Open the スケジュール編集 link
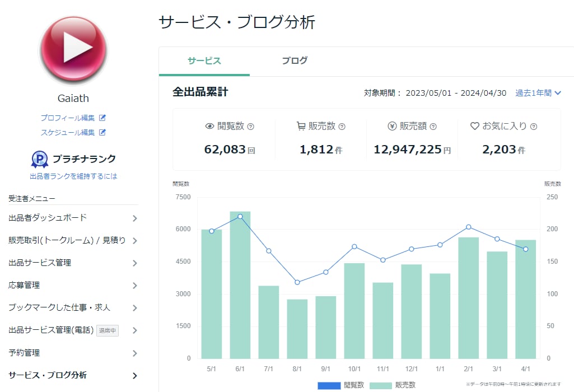 click(x=68, y=133)
